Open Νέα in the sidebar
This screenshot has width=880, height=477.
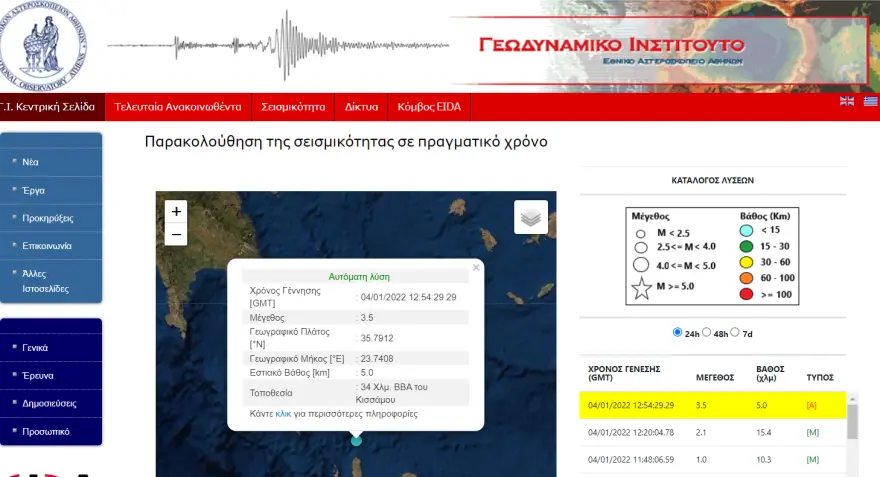tap(31, 161)
